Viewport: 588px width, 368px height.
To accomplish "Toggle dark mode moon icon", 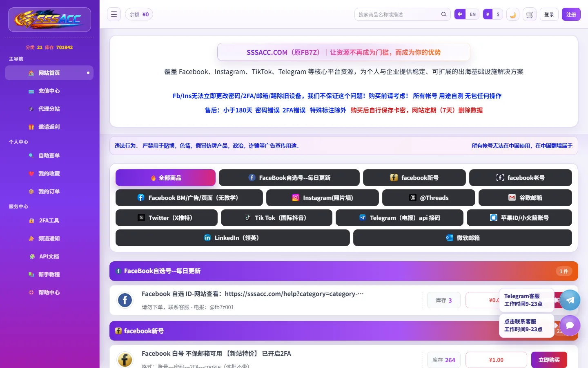I will pos(513,14).
